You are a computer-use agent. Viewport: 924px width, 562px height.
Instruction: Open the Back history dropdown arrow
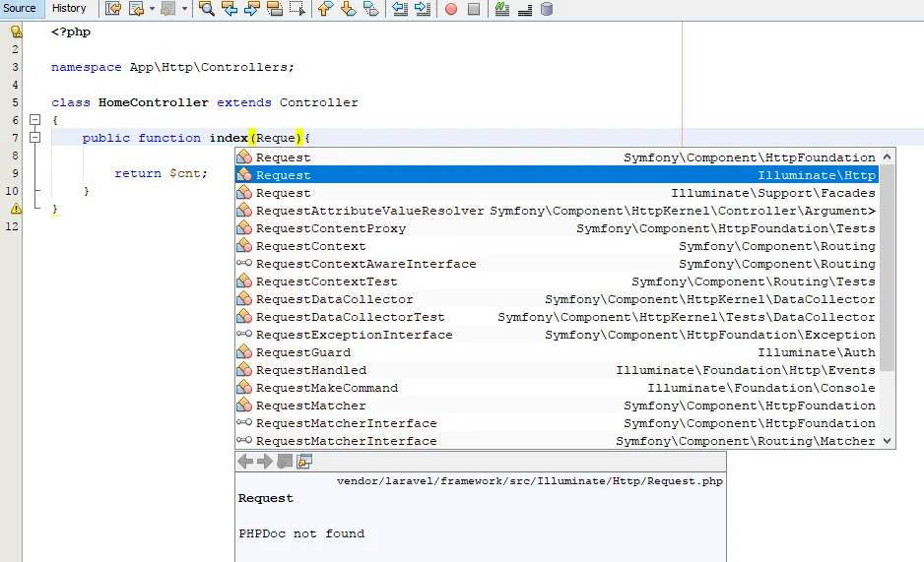[152, 9]
